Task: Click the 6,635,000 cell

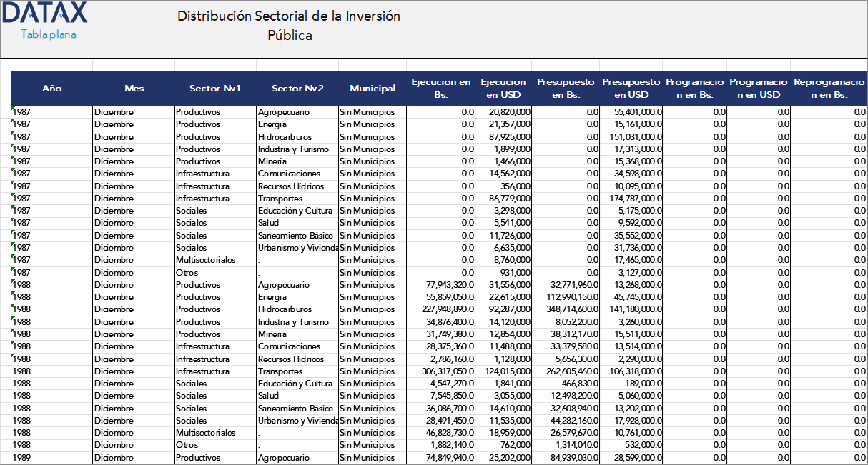Action: (504, 248)
